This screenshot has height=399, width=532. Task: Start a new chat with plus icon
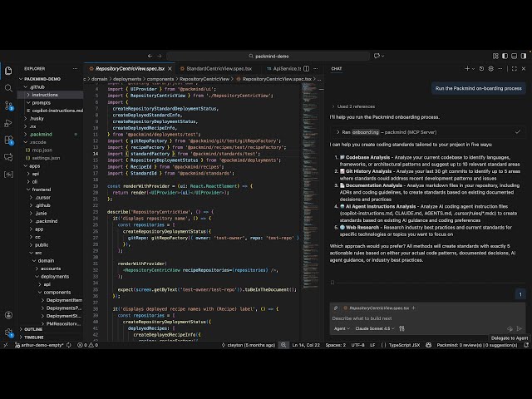coord(467,68)
